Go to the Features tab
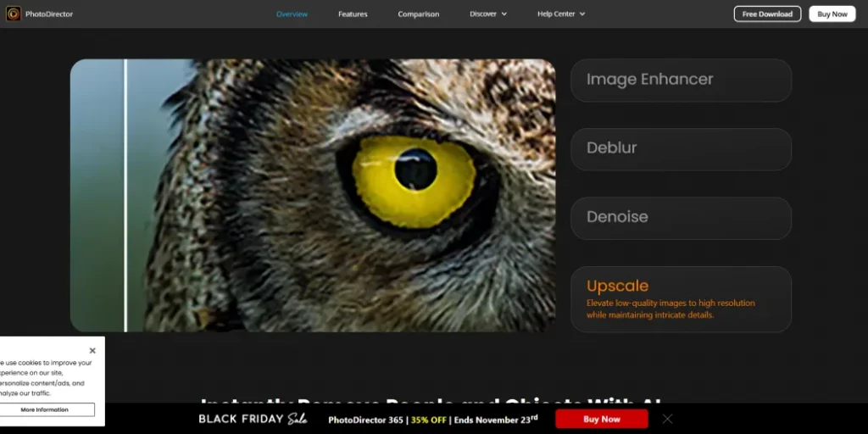Screen dimensions: 868x434 (x=353, y=14)
